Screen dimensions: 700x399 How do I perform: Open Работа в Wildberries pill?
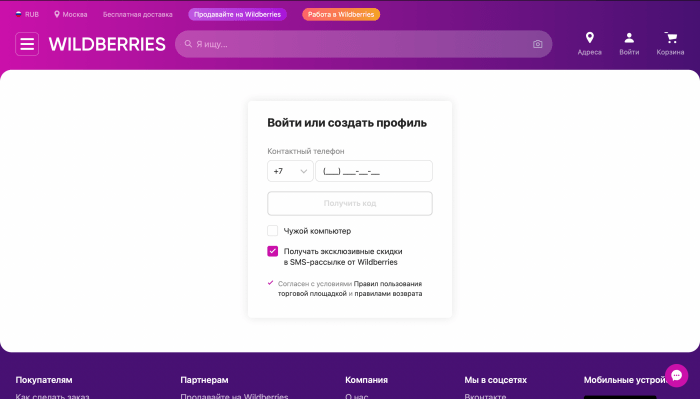click(341, 14)
